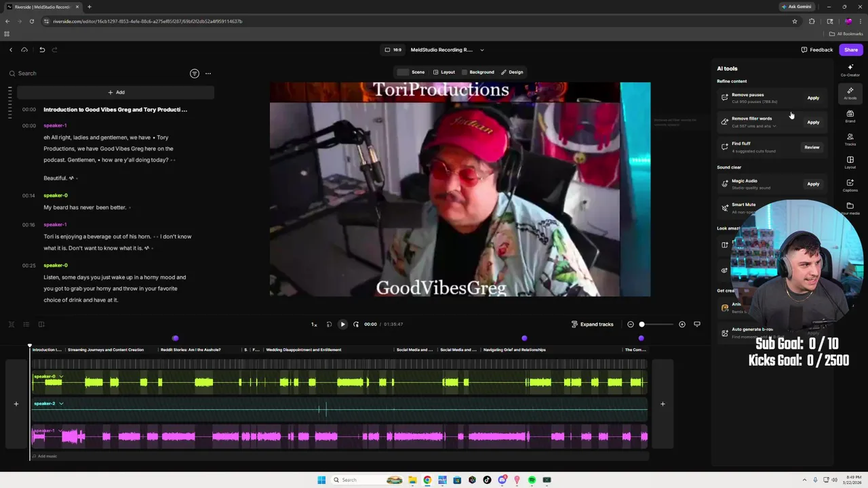Image resolution: width=868 pixels, height=488 pixels.
Task: Open the Co-Creator panel
Action: [850, 70]
